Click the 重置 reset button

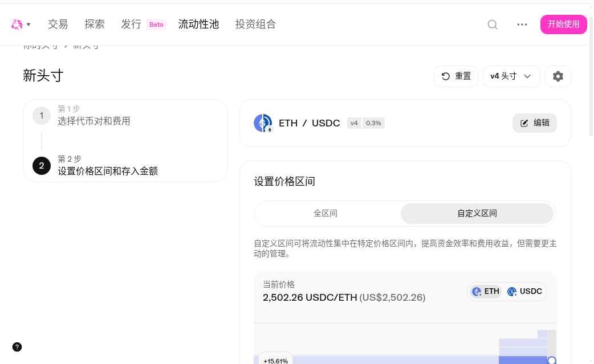(x=456, y=76)
